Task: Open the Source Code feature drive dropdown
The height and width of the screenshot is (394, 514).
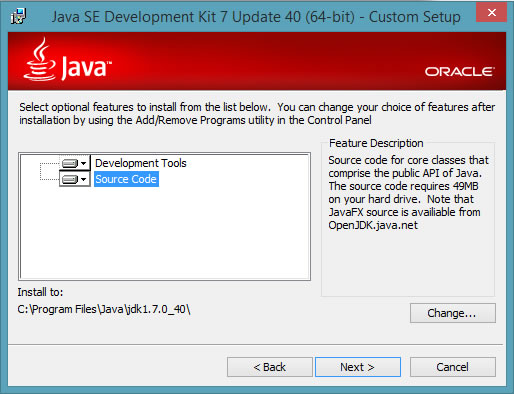Action: coord(75,179)
